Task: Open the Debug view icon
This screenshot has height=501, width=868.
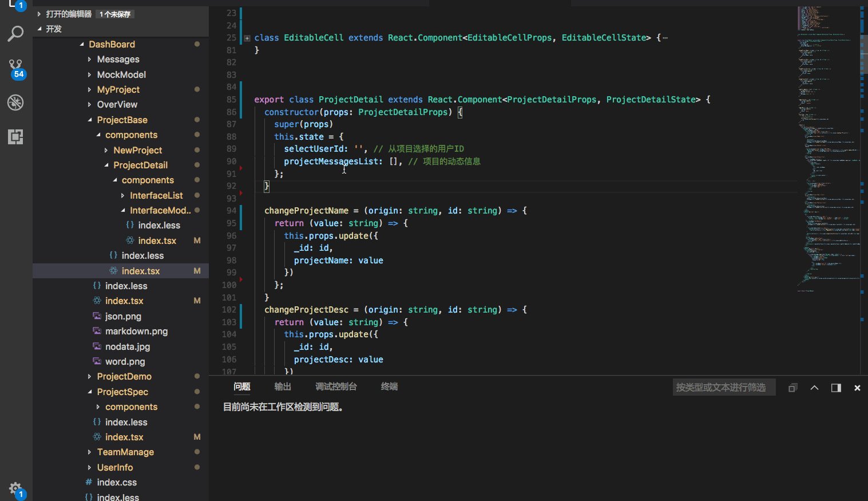Action: 15,102
